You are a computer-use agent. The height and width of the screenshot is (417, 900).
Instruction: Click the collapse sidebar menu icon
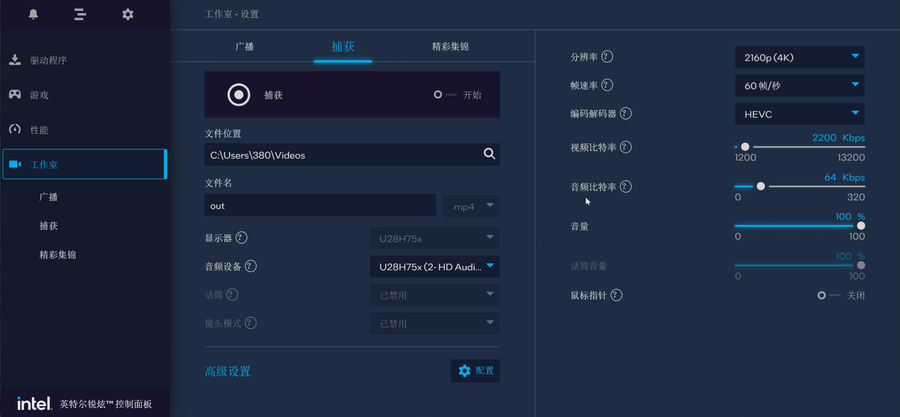pos(81,14)
